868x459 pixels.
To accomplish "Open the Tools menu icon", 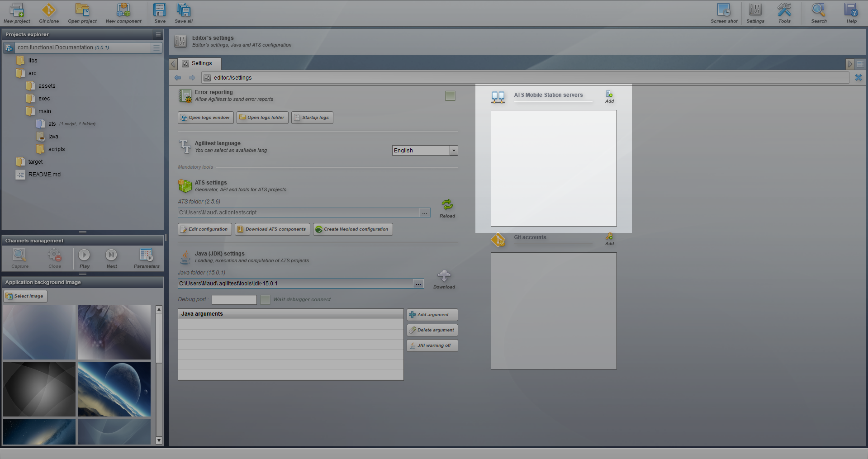I will click(x=784, y=13).
